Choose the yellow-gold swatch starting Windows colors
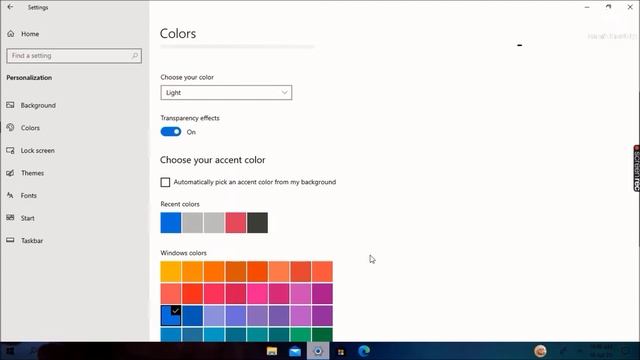Viewport: 640px width, 360px height. pyautogui.click(x=171, y=271)
